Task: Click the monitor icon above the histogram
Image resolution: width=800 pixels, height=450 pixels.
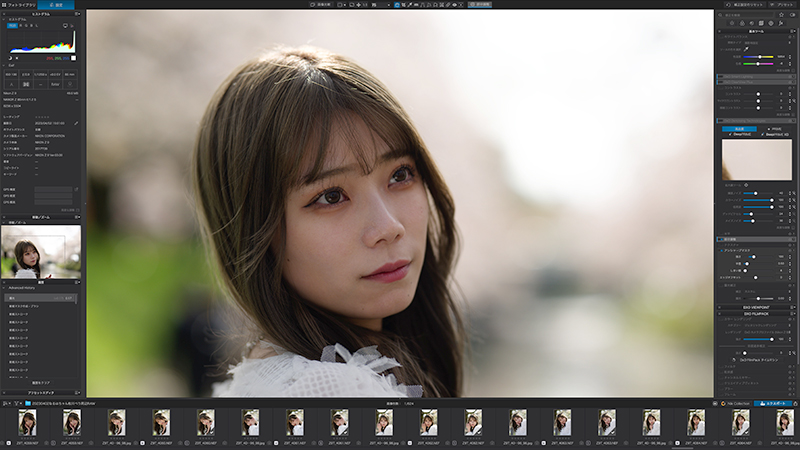Action: (65, 26)
